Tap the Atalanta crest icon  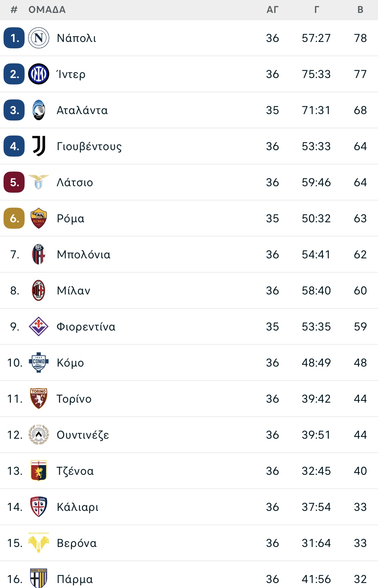click(39, 110)
